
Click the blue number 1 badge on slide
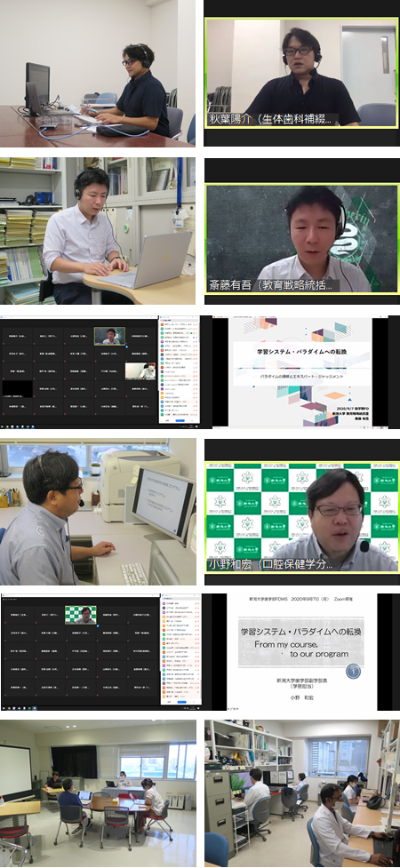[353, 672]
